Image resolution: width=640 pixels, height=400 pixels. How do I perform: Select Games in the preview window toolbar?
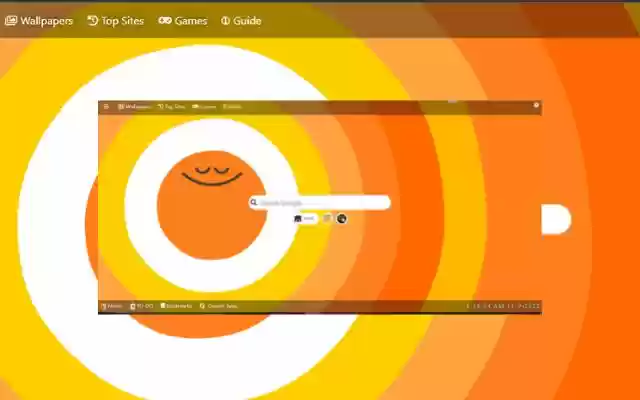(x=204, y=107)
